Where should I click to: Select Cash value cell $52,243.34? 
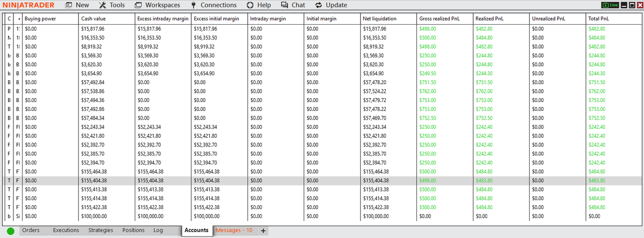[106, 127]
